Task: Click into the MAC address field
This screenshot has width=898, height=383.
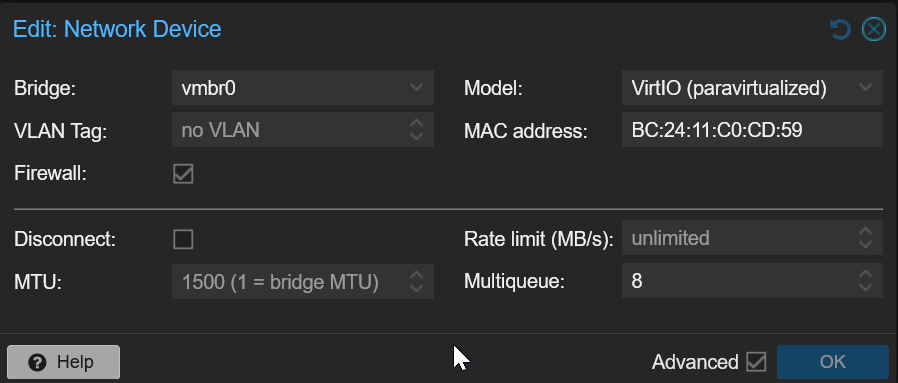Action: [752, 130]
